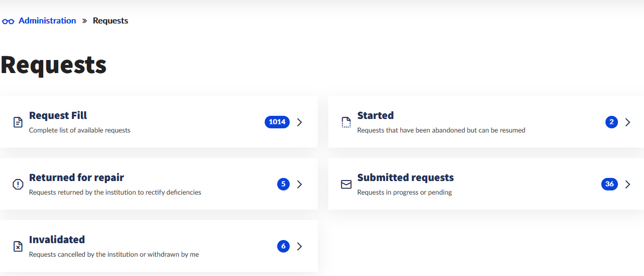This screenshot has width=644, height=276.
Task: Click the crossed file icon beside Invalidated
Action: click(18, 246)
